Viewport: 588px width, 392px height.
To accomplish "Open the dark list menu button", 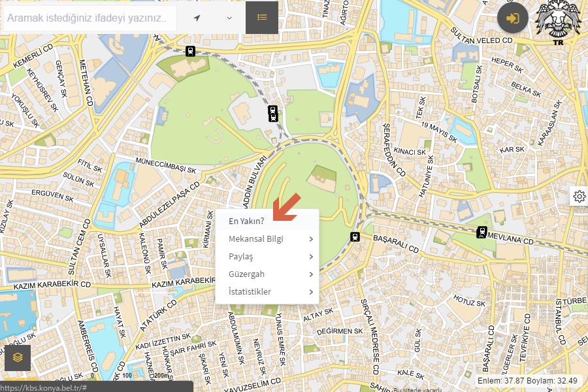I will [262, 18].
